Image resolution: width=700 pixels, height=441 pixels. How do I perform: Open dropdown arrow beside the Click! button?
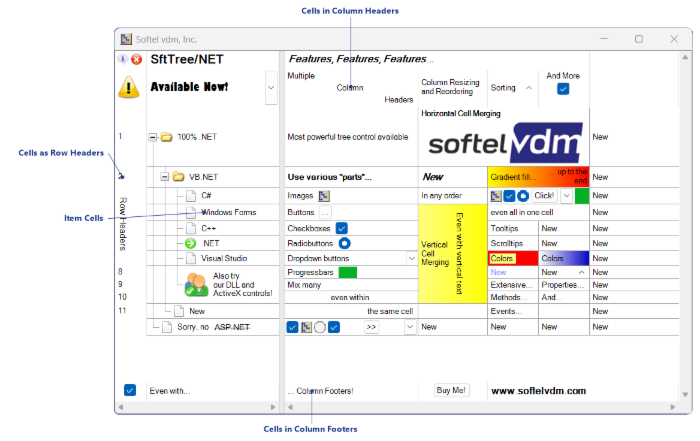(x=567, y=196)
